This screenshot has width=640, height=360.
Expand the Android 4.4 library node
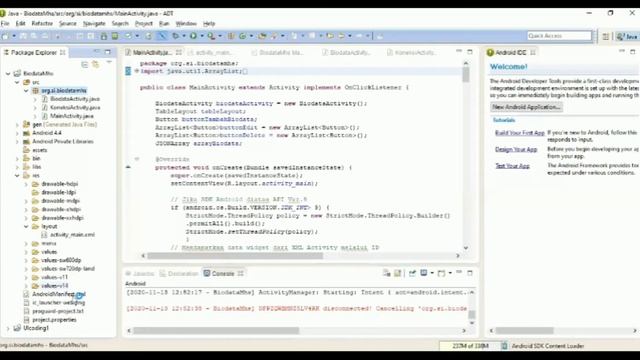(x=17, y=133)
